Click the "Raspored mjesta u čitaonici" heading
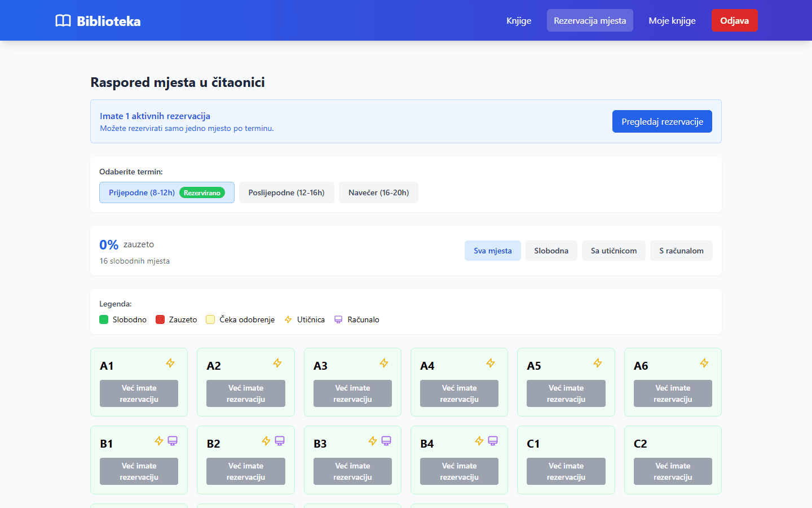Image resolution: width=812 pixels, height=508 pixels. pos(178,82)
